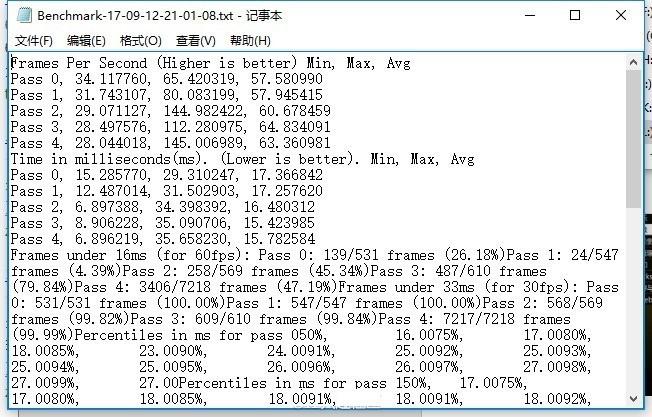Click the time value 31.502903
This screenshot has width=652, height=417.
coord(201,191)
